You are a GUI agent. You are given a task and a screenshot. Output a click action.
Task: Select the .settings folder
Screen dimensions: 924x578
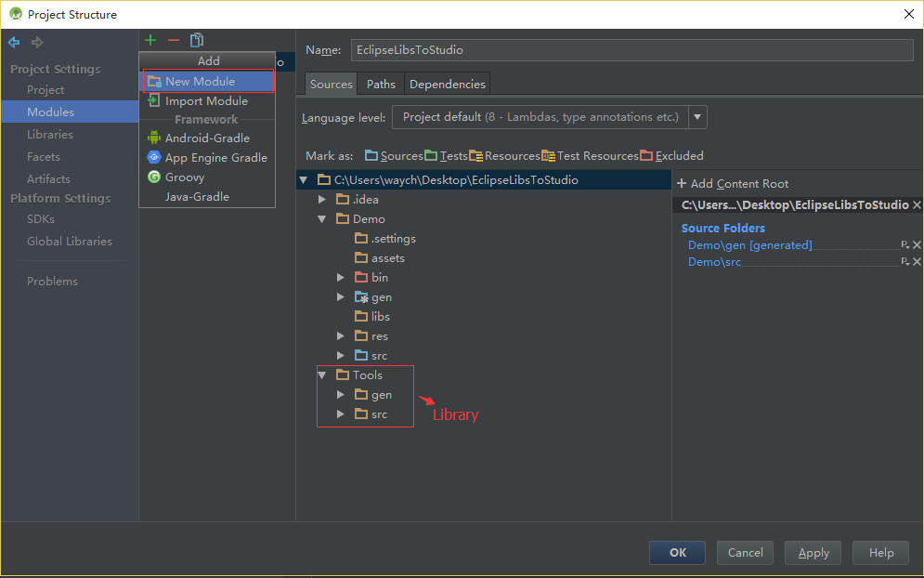point(385,238)
